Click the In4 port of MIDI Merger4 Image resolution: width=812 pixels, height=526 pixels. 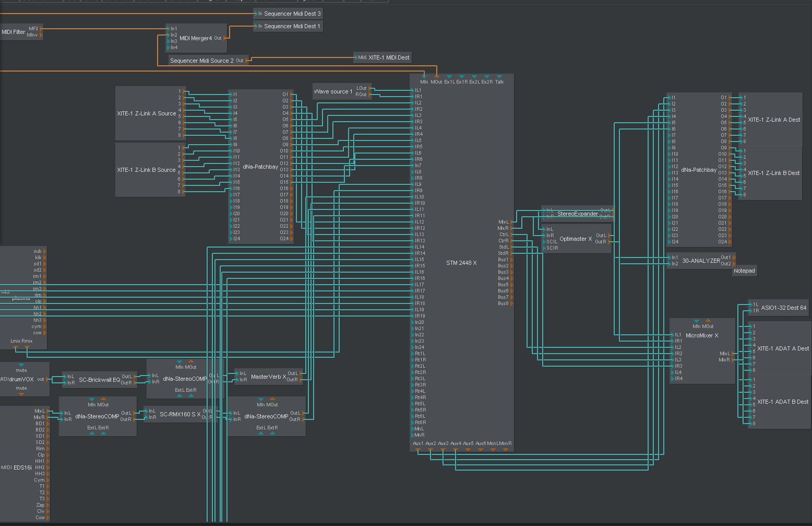[x=168, y=48]
